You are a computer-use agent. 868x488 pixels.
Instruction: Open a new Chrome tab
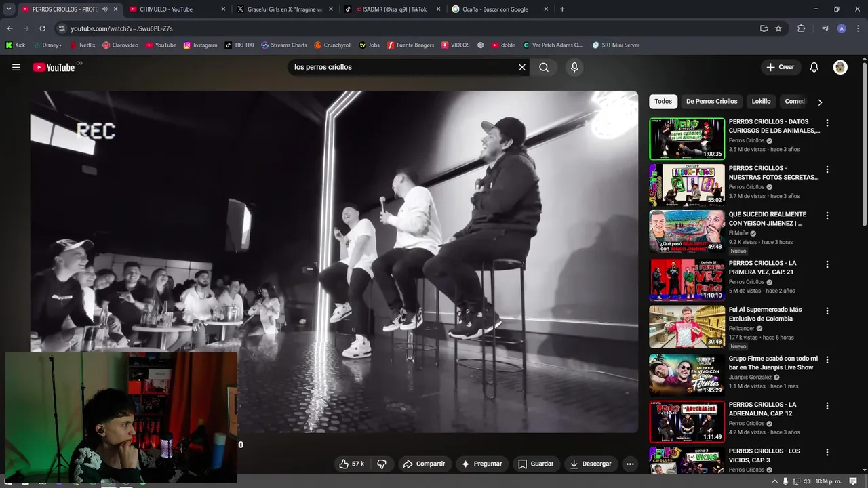pos(562,9)
